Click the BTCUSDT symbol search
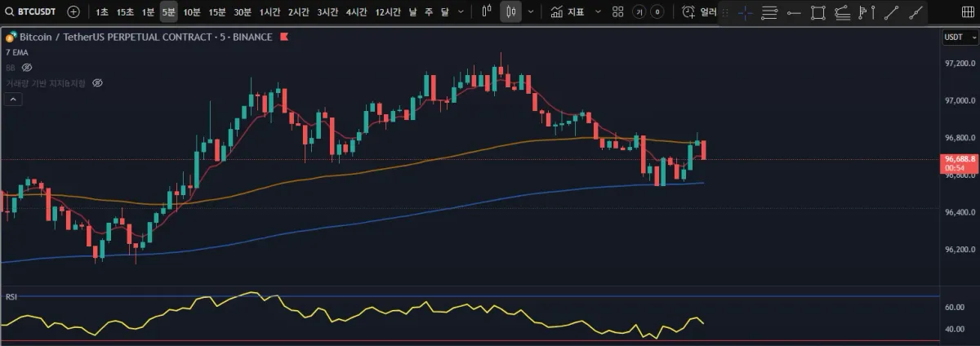 32,12
